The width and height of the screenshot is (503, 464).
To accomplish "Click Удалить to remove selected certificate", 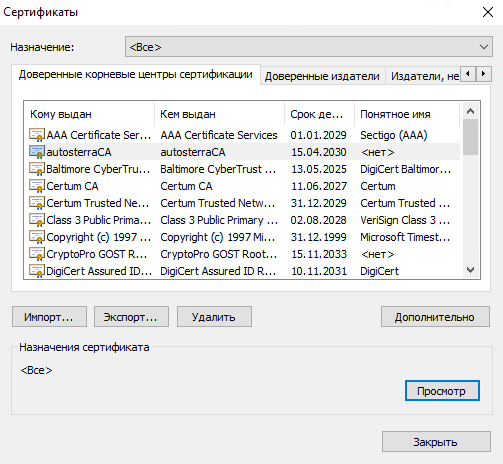I will 214,317.
